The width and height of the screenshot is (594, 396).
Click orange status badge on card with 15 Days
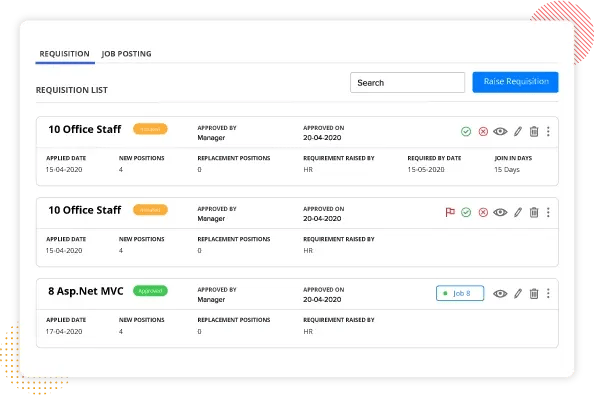(150, 129)
